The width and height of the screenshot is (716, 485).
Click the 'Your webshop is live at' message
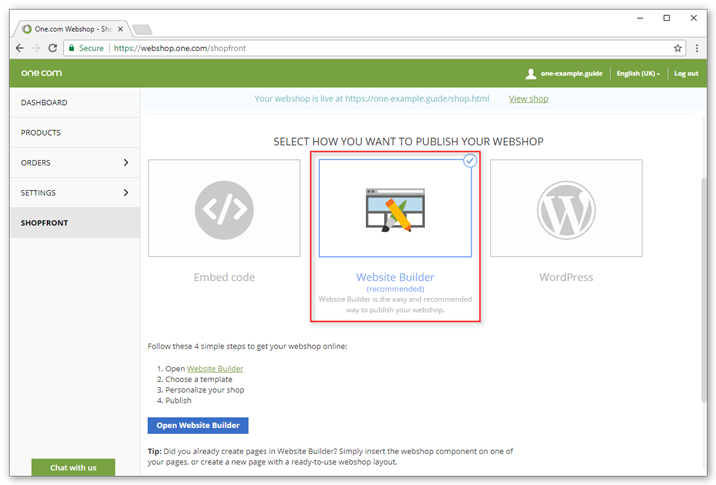point(372,99)
